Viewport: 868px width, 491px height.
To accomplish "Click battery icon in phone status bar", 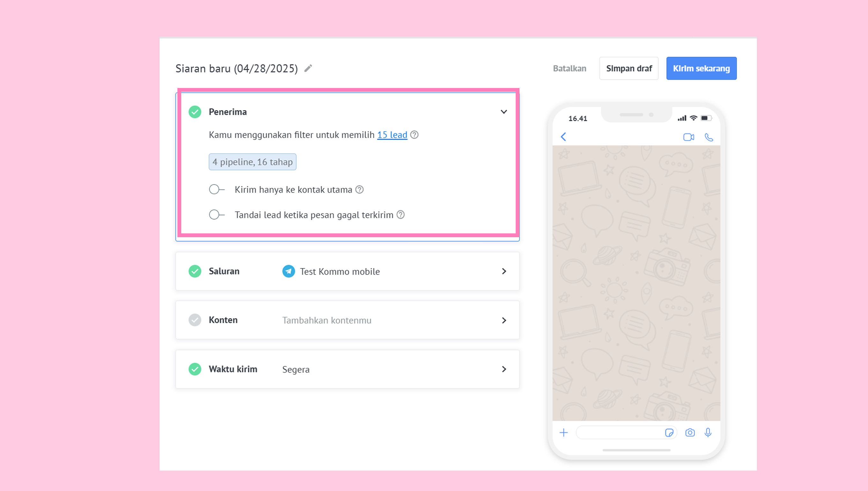I will 706,118.
